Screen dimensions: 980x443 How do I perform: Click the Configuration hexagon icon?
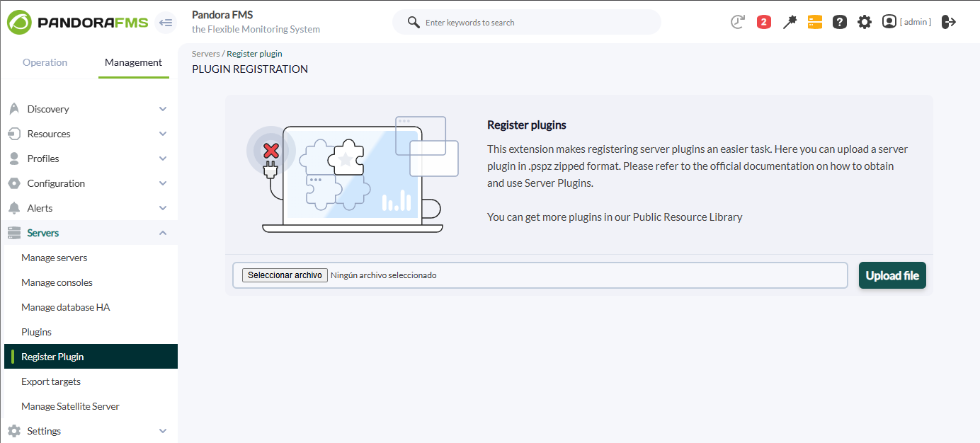click(x=14, y=183)
